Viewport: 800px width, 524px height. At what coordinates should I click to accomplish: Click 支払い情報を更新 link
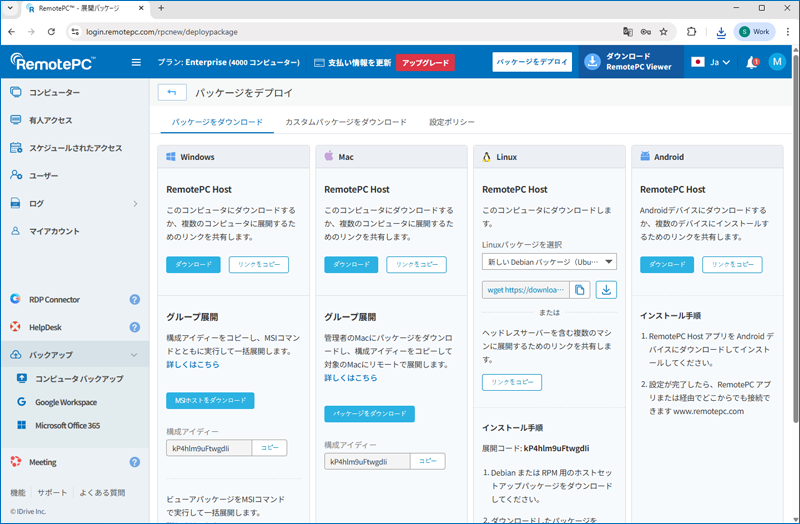tap(353, 62)
